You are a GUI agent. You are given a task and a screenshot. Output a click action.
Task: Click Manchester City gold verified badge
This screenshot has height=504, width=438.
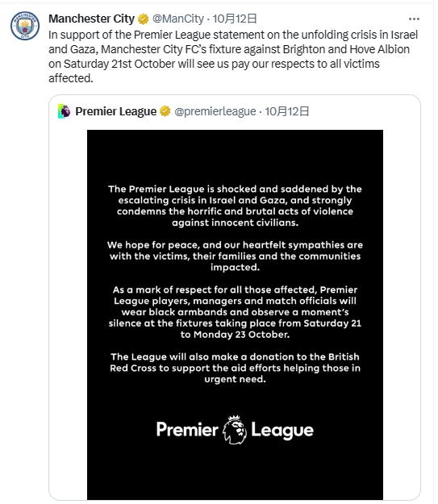[143, 19]
